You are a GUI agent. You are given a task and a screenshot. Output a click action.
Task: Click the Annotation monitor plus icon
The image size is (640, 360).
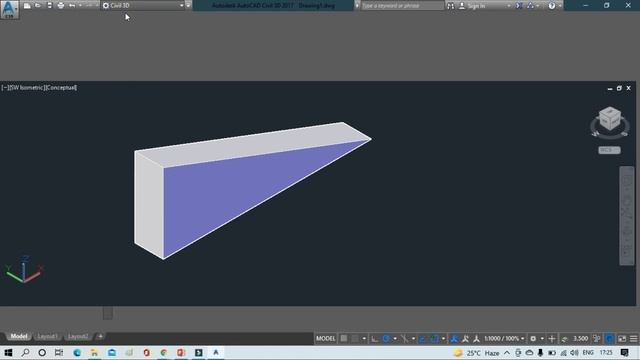[x=552, y=338]
